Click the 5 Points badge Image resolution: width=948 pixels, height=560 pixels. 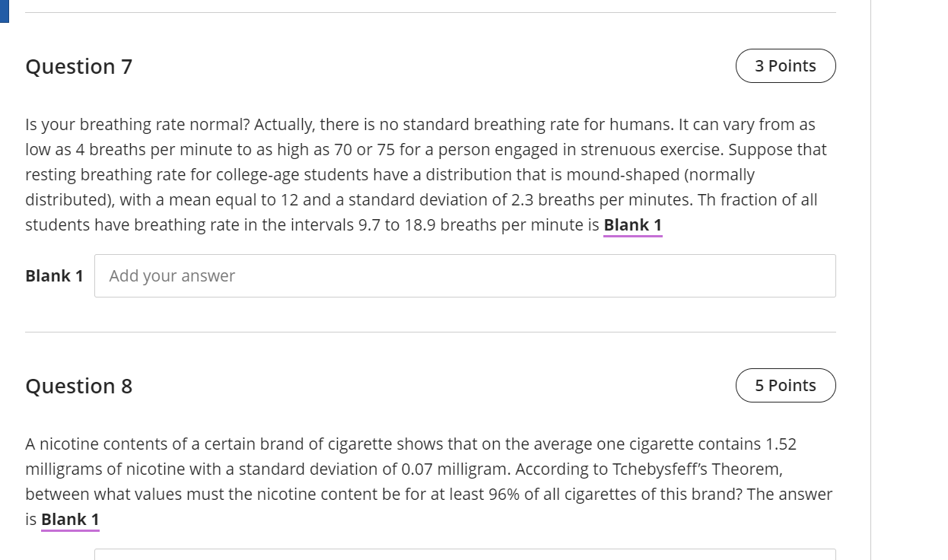tap(785, 386)
